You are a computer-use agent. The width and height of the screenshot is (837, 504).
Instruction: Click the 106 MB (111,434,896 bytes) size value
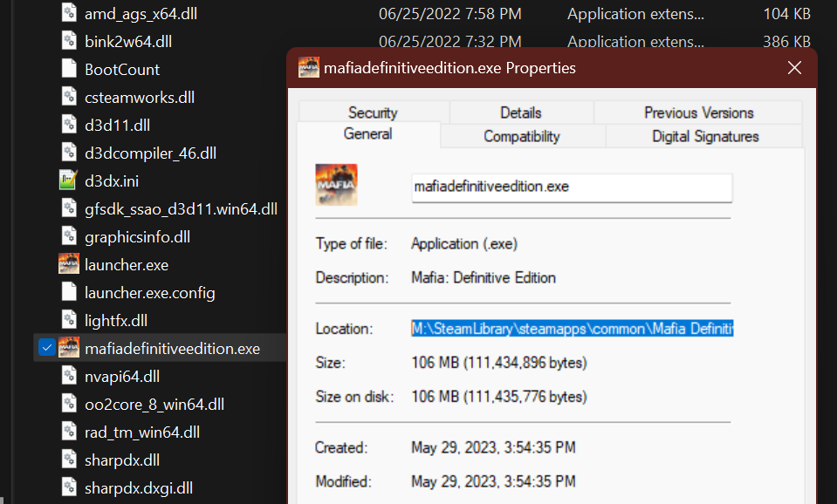pyautogui.click(x=499, y=363)
